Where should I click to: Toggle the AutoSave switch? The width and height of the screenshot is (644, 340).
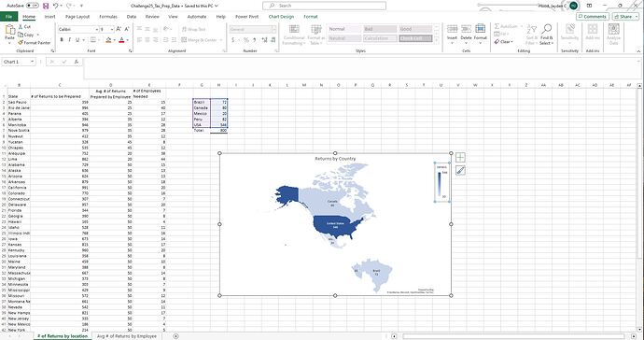click(x=33, y=6)
